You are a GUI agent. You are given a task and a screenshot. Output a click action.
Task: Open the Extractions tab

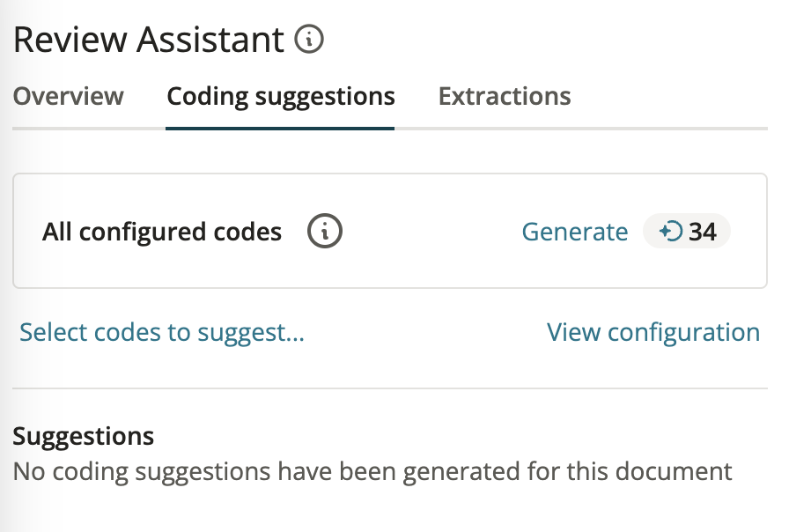(505, 96)
